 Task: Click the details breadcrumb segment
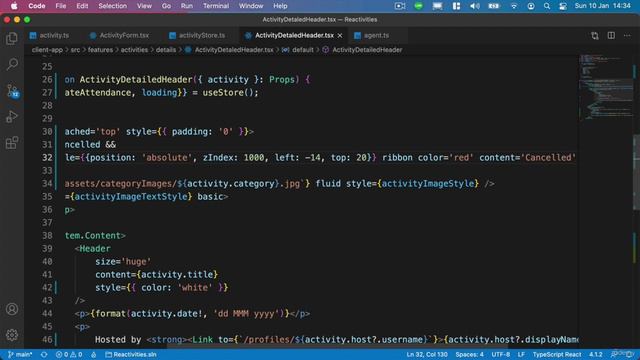click(x=166, y=50)
